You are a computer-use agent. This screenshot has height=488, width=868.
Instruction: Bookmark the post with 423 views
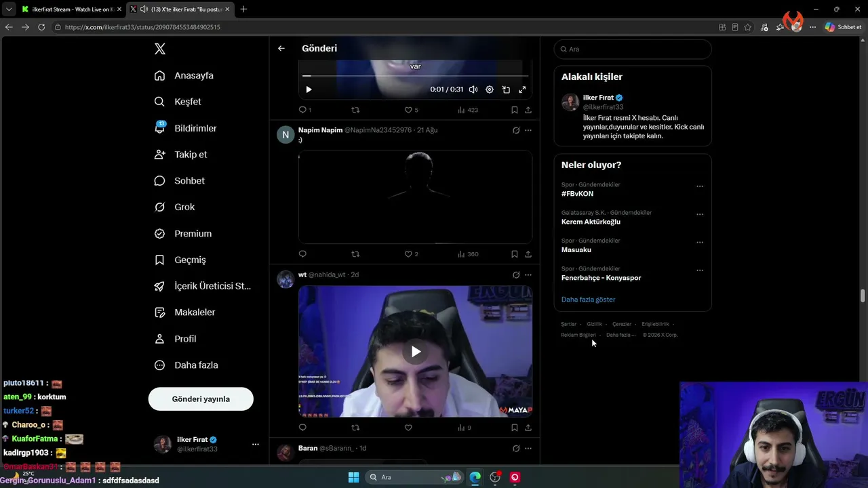[515, 110]
